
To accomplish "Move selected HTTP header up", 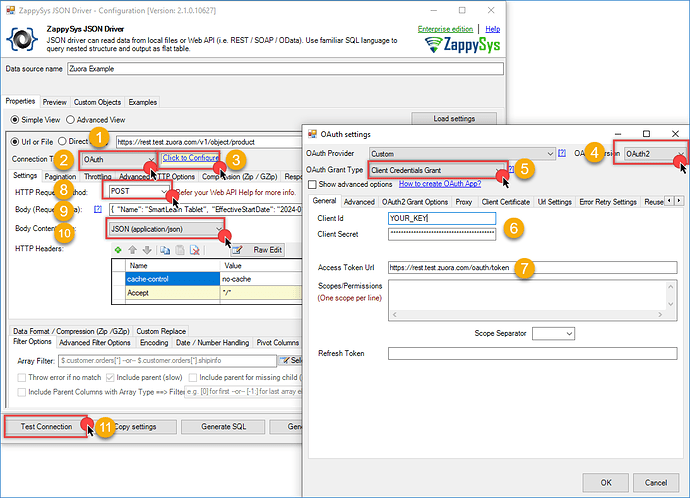I will 132,250.
